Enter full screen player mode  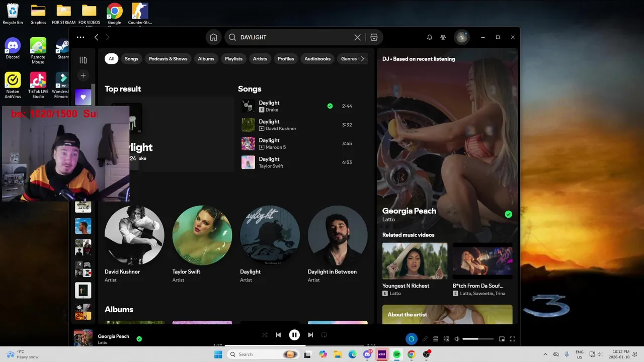513,339
